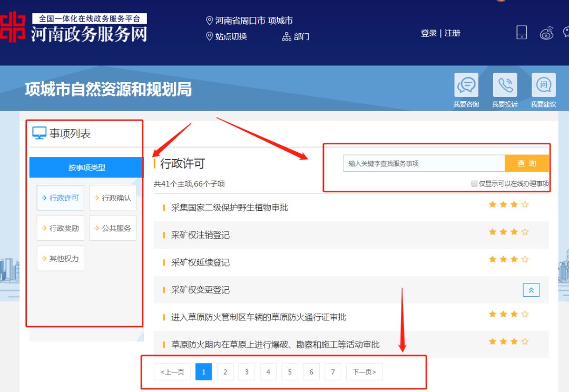
Task: Open the 我要投诉 complaint icon
Action: (x=505, y=84)
